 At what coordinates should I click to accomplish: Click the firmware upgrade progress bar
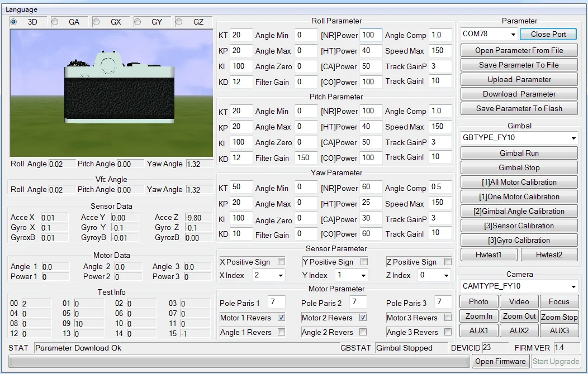click(239, 361)
